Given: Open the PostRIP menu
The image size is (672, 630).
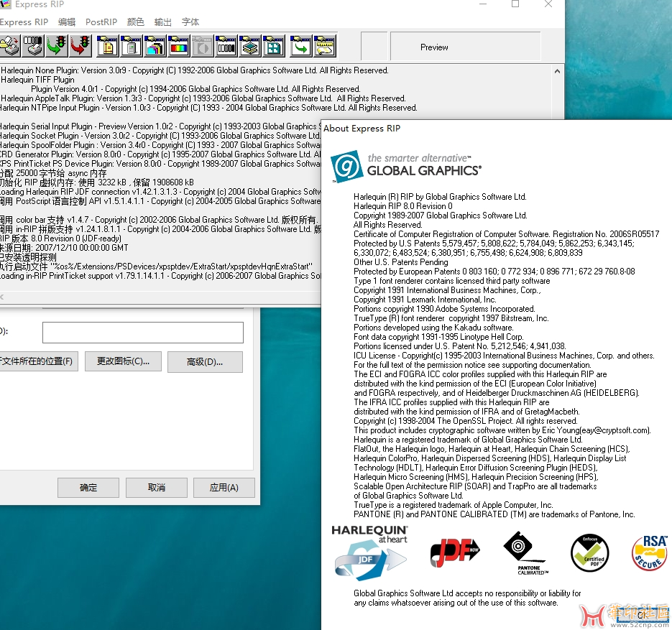Looking at the screenshot, I should click(x=101, y=22).
